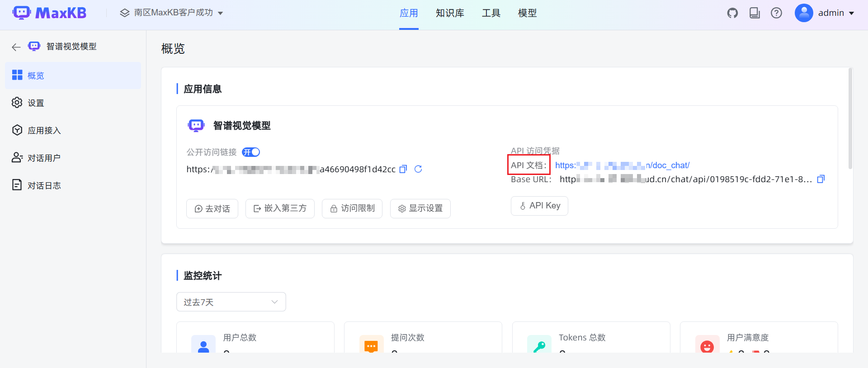Click the 概览 grid icon in sidebar
Image resolution: width=868 pixels, height=368 pixels.
coord(17,75)
